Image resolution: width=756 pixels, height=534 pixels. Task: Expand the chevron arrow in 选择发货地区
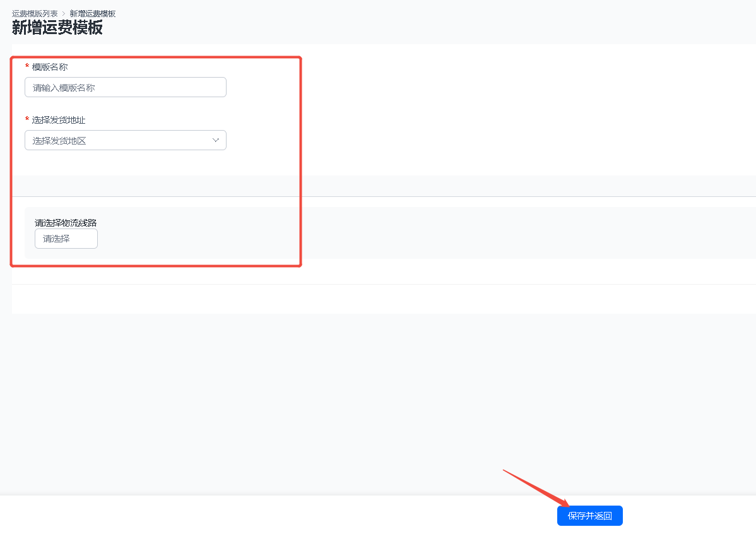click(216, 140)
